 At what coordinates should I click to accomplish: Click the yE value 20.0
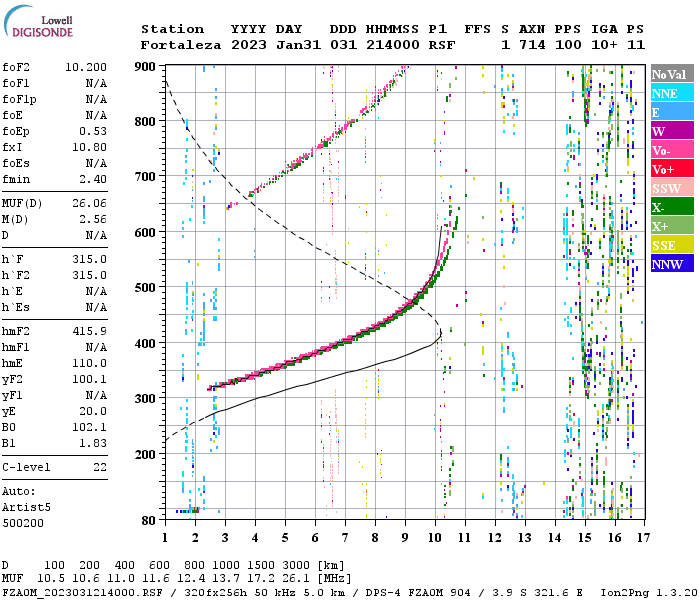point(93,412)
